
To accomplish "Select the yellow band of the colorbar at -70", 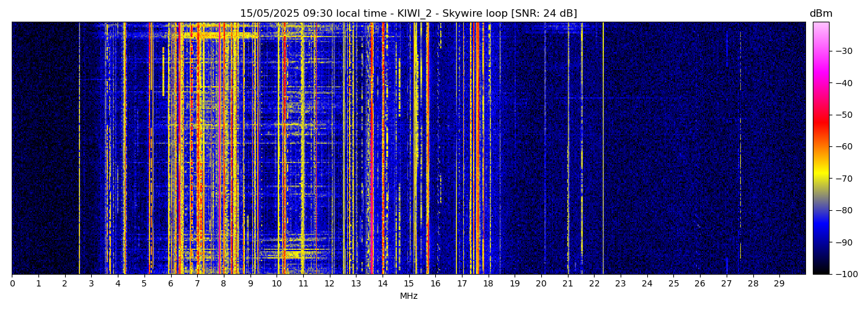I will point(820,179).
